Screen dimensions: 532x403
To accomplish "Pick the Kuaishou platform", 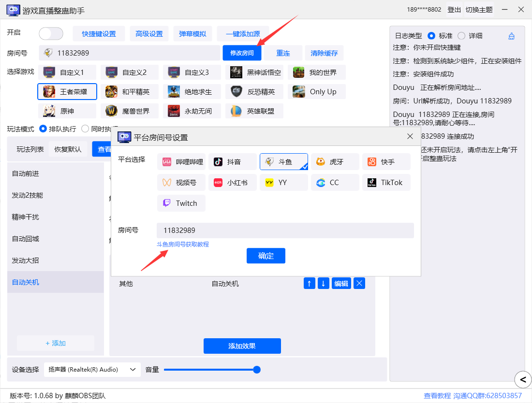I will tap(386, 162).
